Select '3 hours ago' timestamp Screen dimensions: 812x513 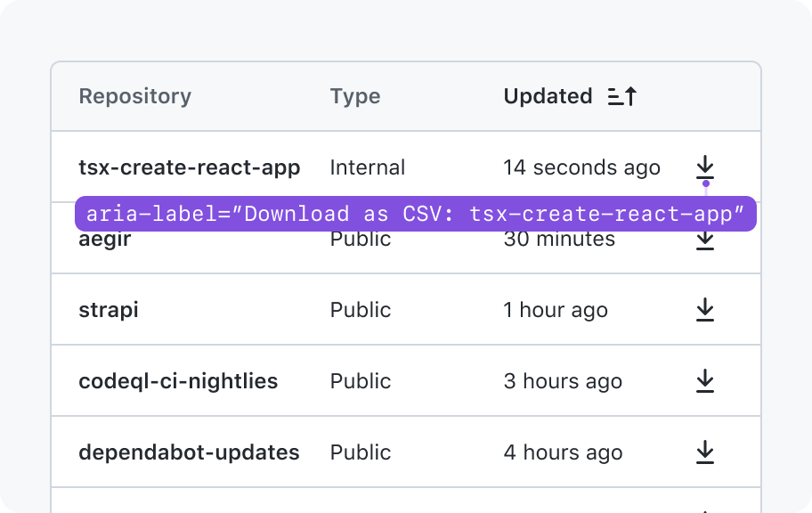[x=563, y=381]
